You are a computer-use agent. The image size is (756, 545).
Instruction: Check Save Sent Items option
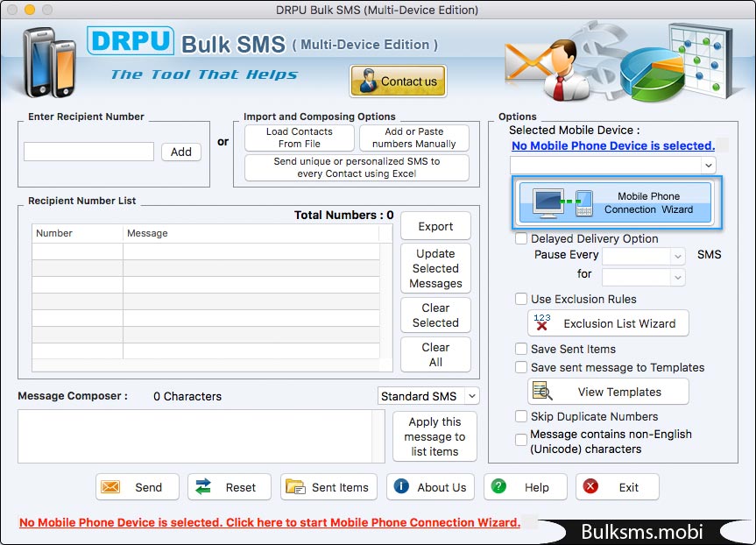521,349
